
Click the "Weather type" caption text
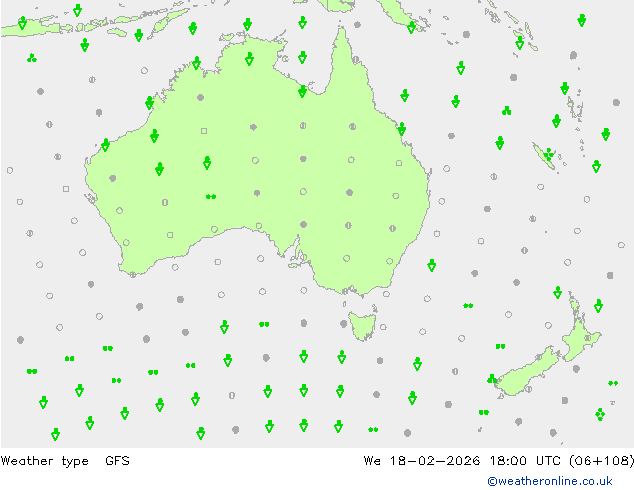click(x=44, y=461)
